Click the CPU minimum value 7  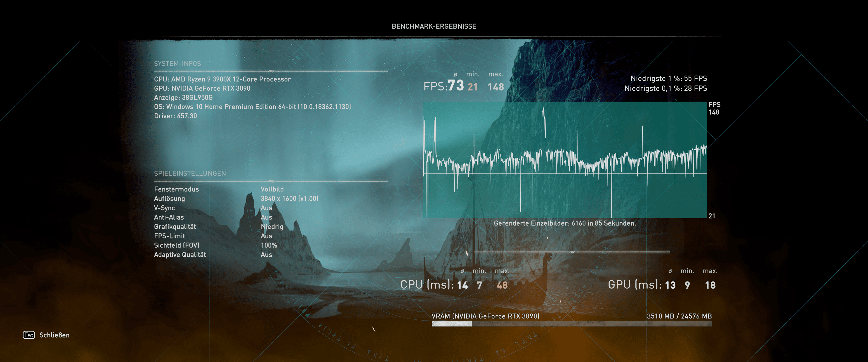click(479, 286)
